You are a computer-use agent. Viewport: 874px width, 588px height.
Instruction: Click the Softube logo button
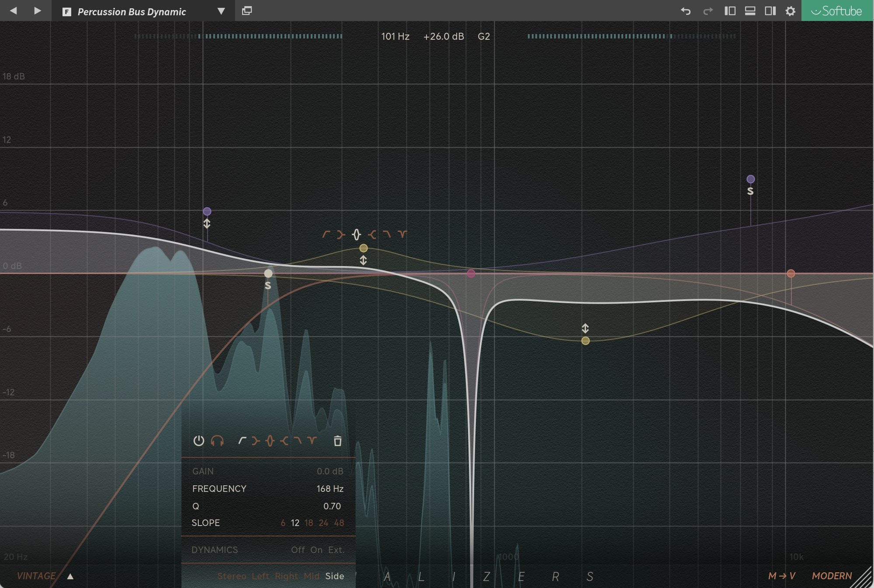[837, 11]
